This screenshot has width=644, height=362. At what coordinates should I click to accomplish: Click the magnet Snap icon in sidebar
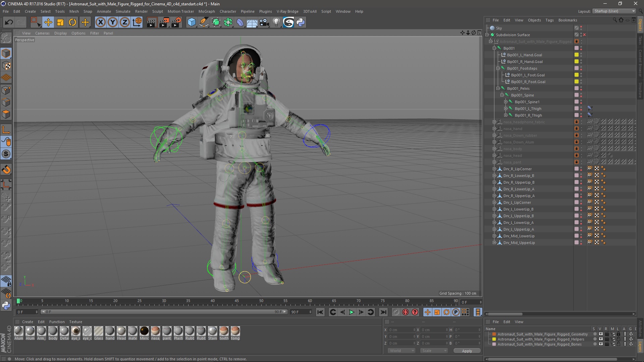click(6, 170)
